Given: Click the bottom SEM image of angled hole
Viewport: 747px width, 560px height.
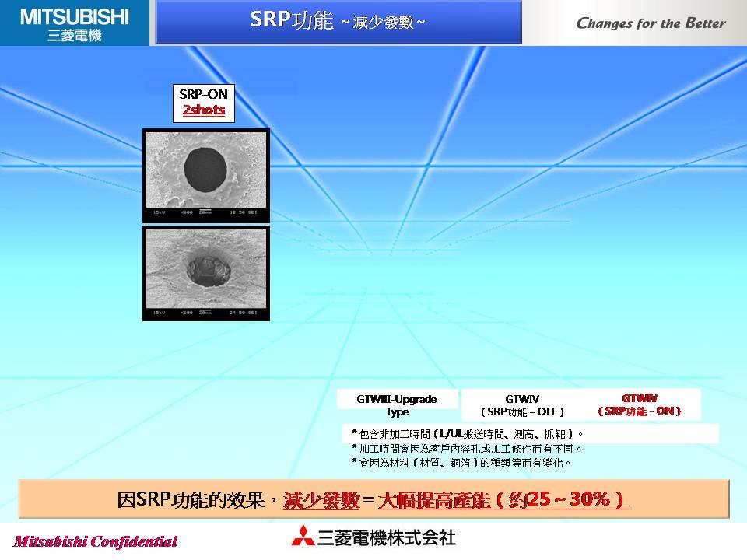Looking at the screenshot, I should (205, 273).
